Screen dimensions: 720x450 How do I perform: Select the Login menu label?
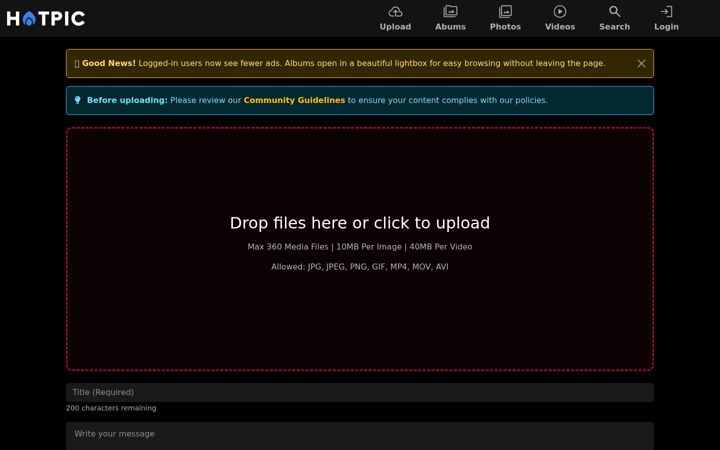[666, 27]
